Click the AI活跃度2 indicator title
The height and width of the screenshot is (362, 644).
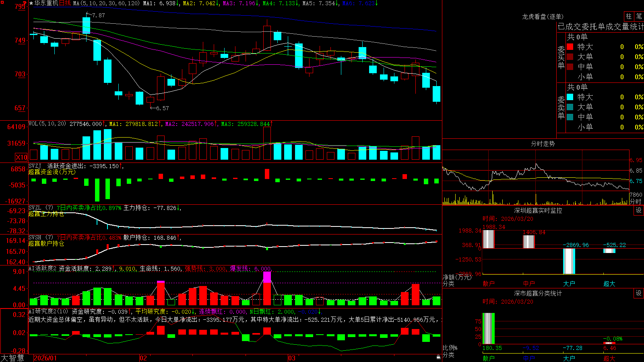pos(43,268)
